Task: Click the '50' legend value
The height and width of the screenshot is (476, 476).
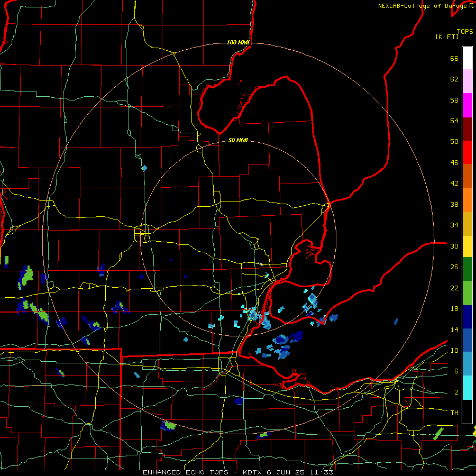Action: (x=454, y=142)
